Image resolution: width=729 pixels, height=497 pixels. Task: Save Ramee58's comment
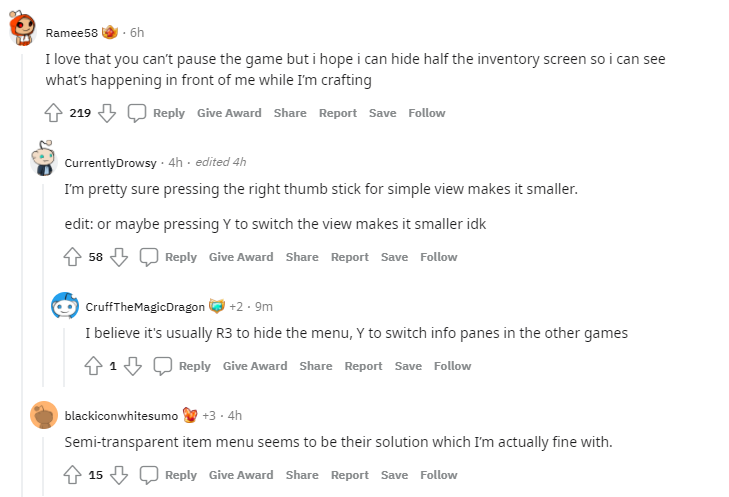(382, 113)
